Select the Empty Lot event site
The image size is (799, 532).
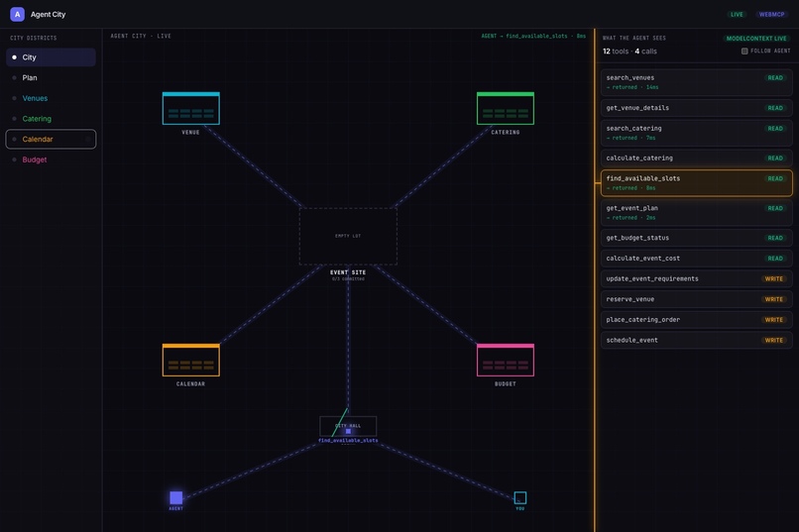pyautogui.click(x=348, y=236)
